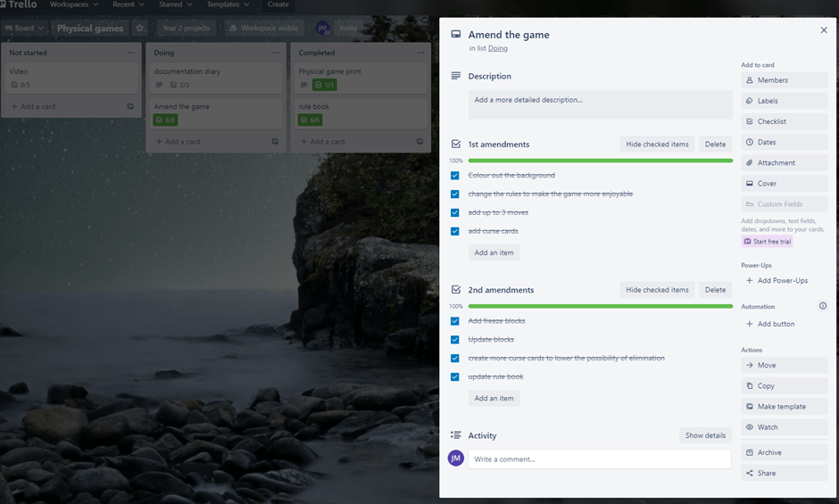Viewport: 839px width, 504px height.
Task: Click the 2nd amendments progress bar
Action: (600, 306)
